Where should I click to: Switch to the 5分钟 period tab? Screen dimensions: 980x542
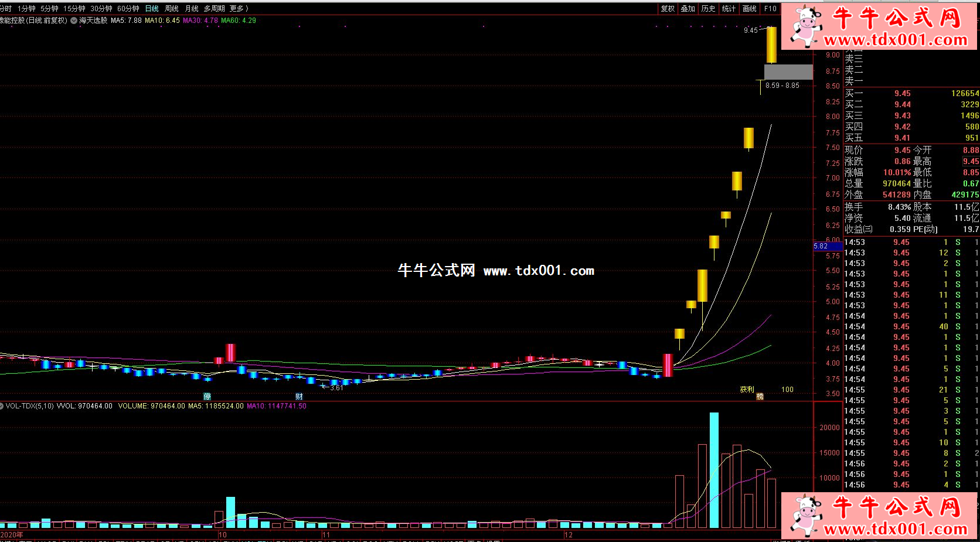(x=49, y=9)
